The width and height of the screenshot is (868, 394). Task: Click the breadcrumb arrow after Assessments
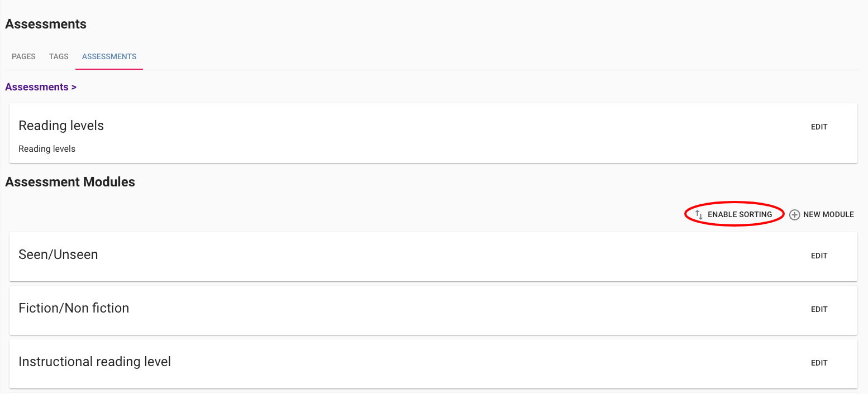point(74,87)
